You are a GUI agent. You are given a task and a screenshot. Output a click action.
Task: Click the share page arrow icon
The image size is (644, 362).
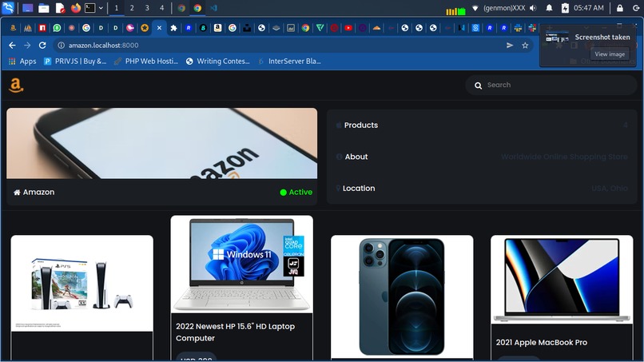pos(510,46)
